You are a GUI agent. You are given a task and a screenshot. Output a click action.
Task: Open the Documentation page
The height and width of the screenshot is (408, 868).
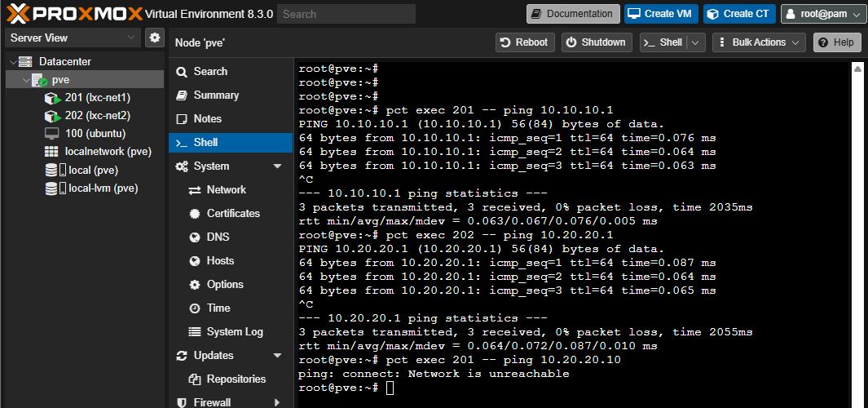click(x=573, y=14)
